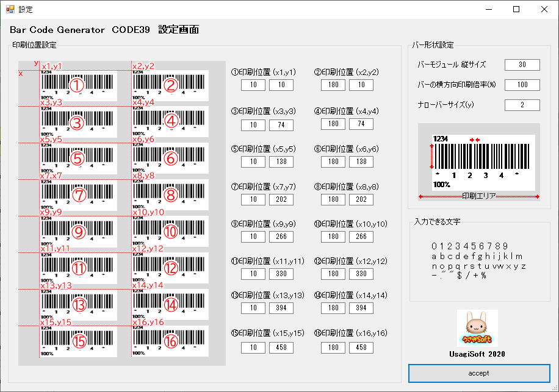This screenshot has height=392, width=559.
Task: Click the app icon in title bar
Action: 10,9
